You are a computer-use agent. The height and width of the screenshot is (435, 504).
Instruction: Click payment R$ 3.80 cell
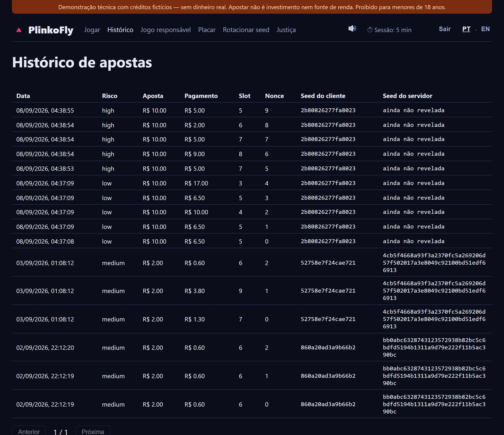click(194, 291)
